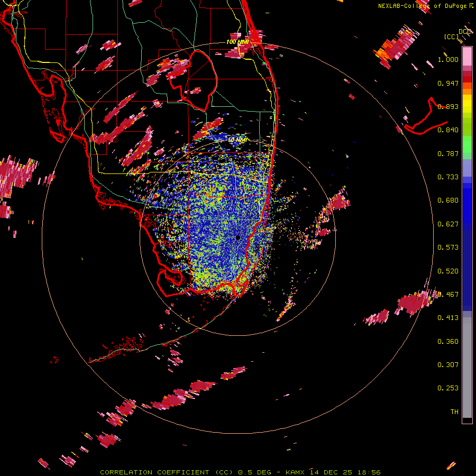This screenshot has width=476, height=476.
Task: Select the 0.733 scale value
Action: (x=448, y=177)
